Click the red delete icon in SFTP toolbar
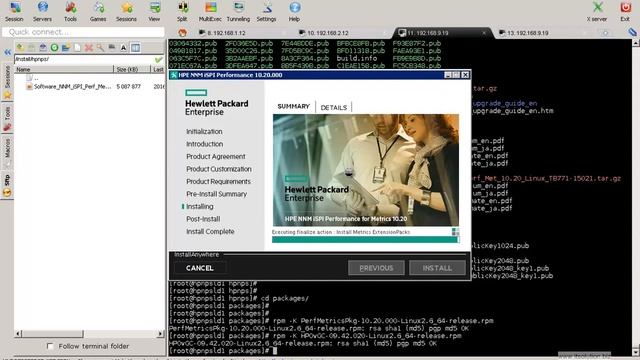Image resolution: width=640 pixels, height=360 pixels. pyautogui.click(x=89, y=48)
